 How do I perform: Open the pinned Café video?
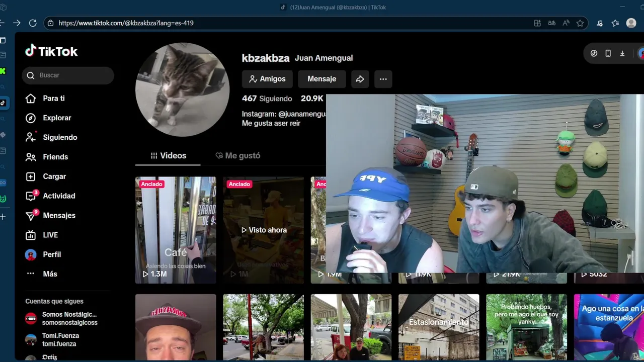[x=176, y=230]
